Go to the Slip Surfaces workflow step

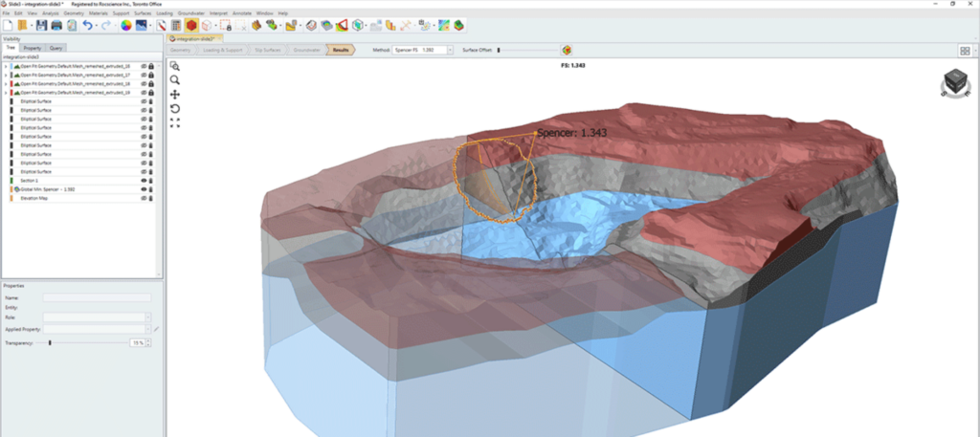click(x=269, y=50)
